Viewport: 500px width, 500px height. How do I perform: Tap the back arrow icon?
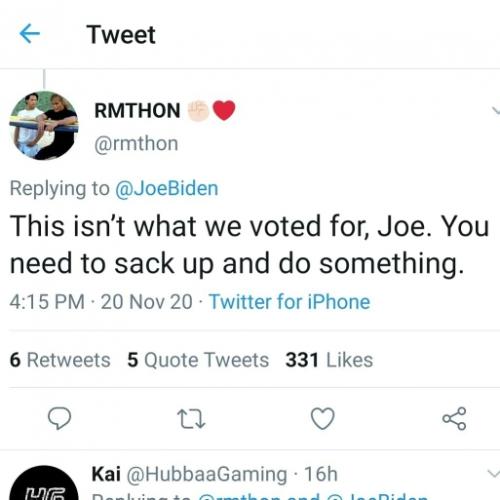30,34
